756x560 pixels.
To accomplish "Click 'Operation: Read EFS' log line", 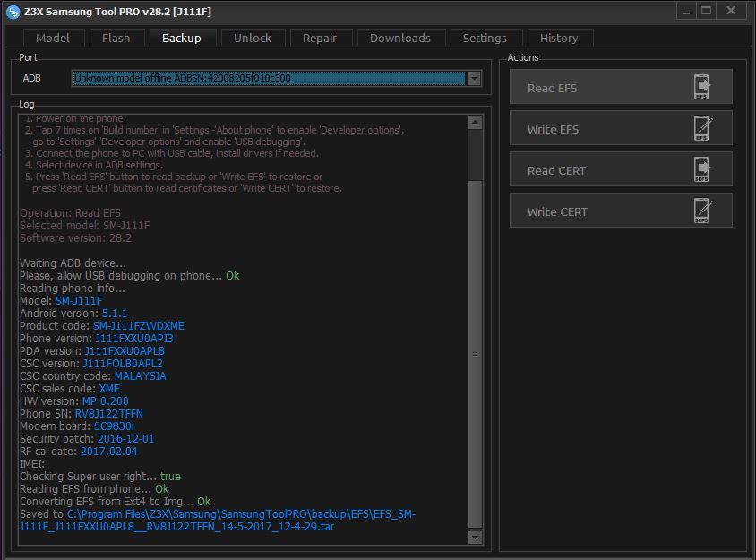I will [71, 213].
